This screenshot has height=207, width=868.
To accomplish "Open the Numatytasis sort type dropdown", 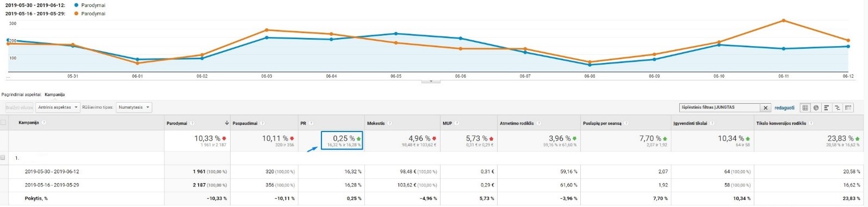I will pyautogui.click(x=134, y=108).
